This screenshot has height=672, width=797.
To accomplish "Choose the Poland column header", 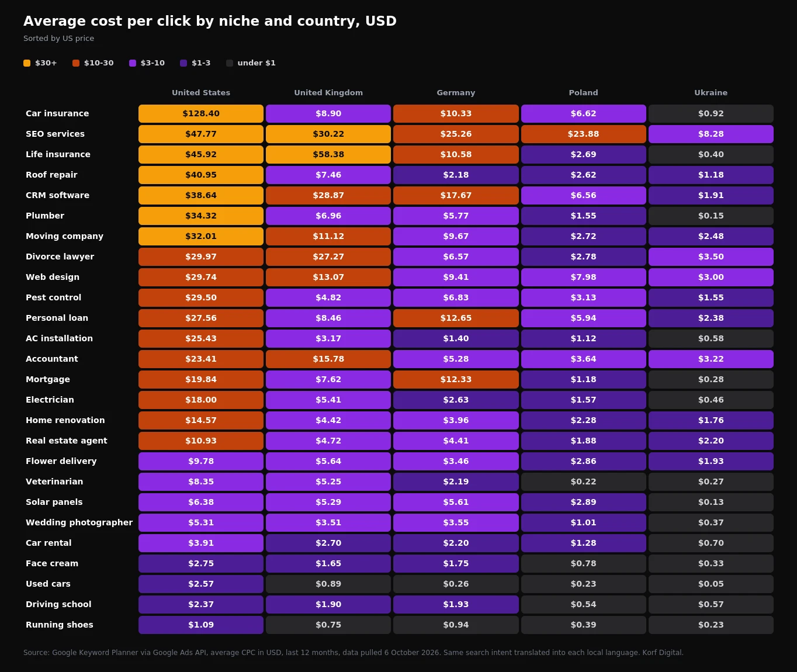I will 584,93.
